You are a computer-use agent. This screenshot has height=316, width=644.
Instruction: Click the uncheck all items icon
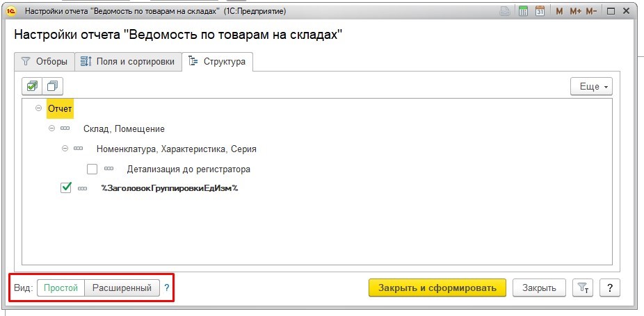click(x=52, y=86)
